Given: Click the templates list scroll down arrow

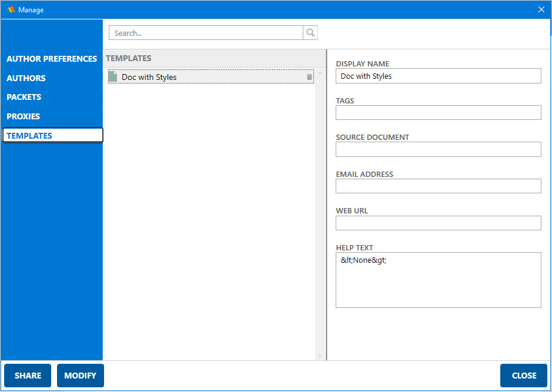Looking at the screenshot, I should click(x=320, y=356).
